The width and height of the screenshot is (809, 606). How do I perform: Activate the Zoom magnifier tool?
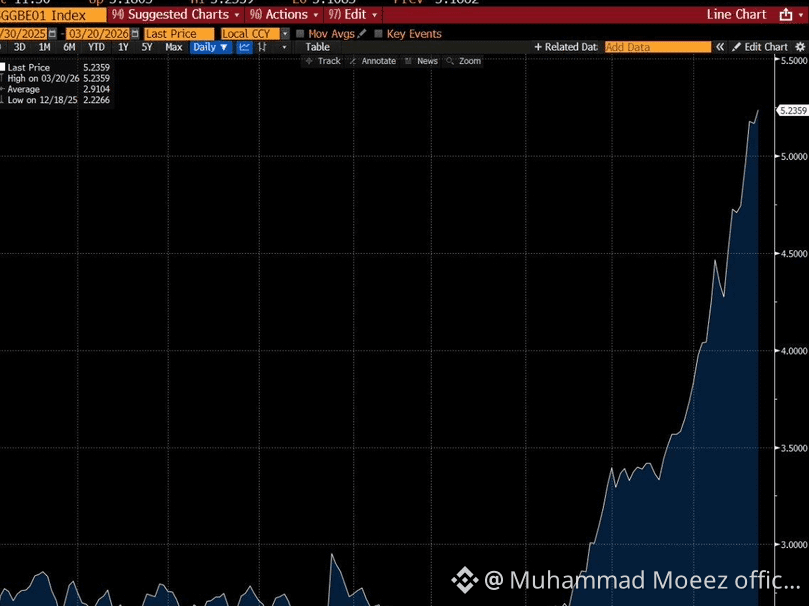(x=463, y=61)
